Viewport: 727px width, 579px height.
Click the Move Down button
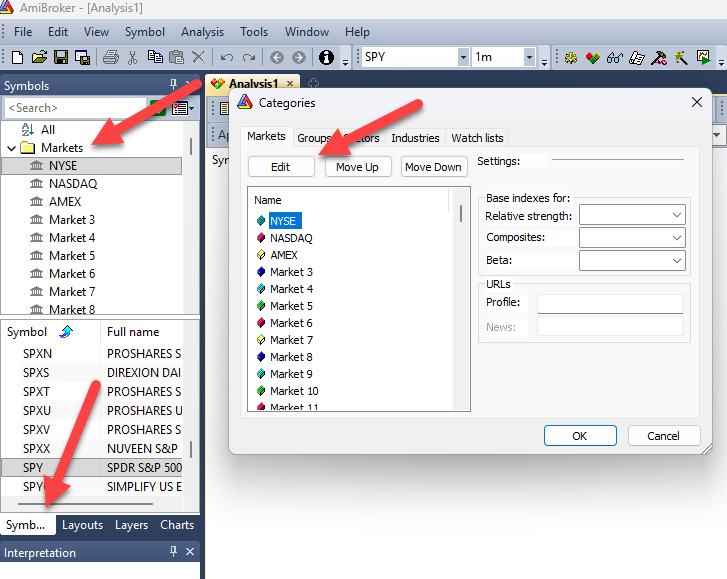434,167
